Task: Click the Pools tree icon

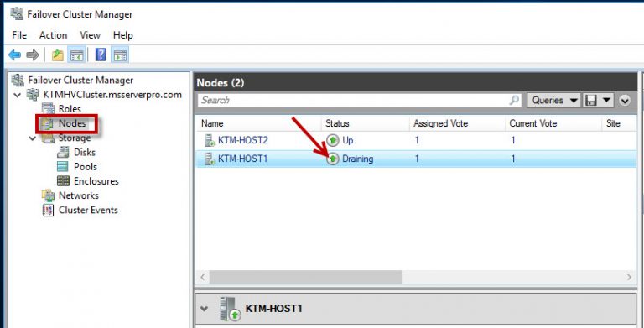Action: click(63, 166)
